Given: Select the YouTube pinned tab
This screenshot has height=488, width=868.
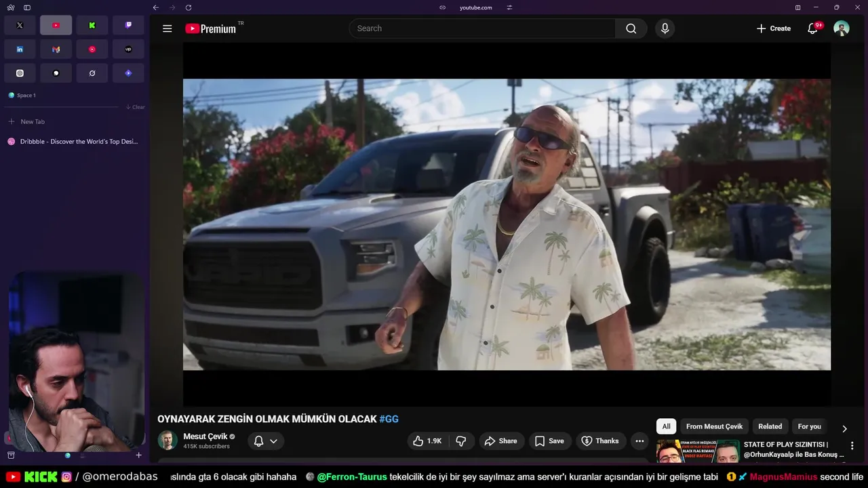Looking at the screenshot, I should [x=56, y=25].
